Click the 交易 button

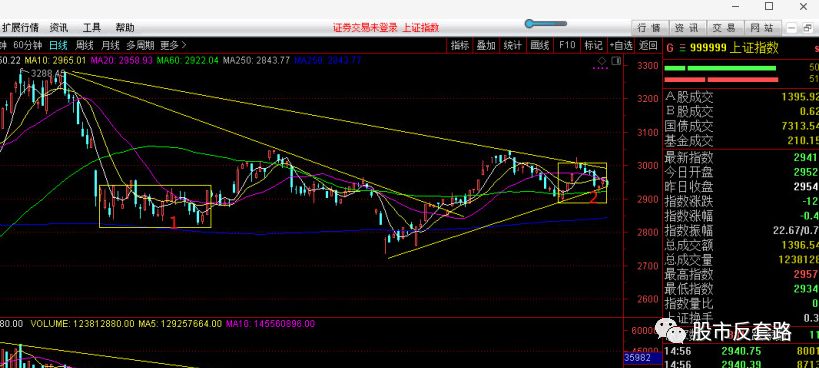[x=723, y=28]
